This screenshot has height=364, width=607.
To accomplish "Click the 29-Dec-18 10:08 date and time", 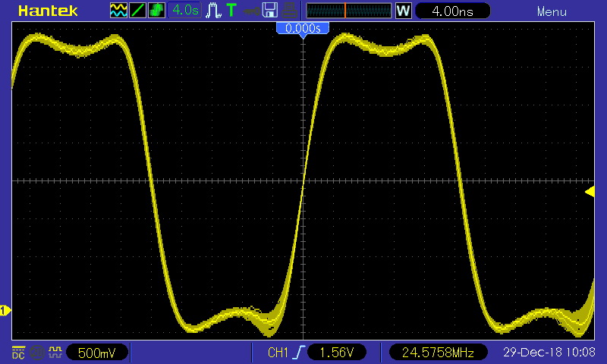I will (x=549, y=352).
